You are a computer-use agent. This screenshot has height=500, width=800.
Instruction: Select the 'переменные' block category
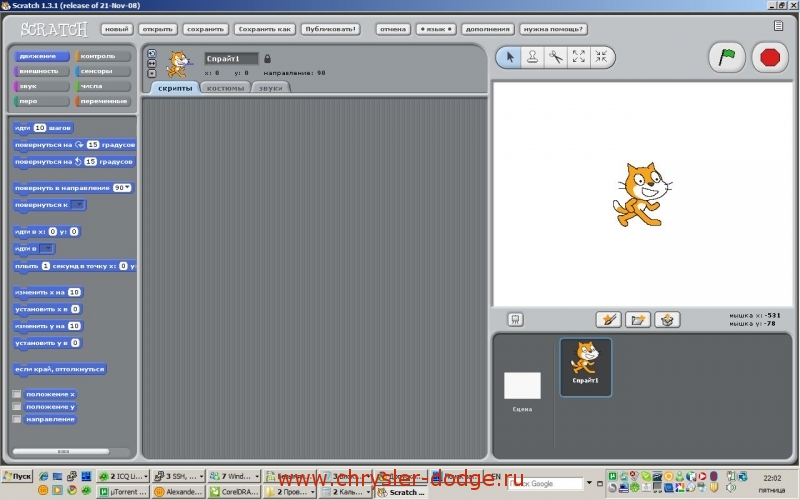[103, 101]
